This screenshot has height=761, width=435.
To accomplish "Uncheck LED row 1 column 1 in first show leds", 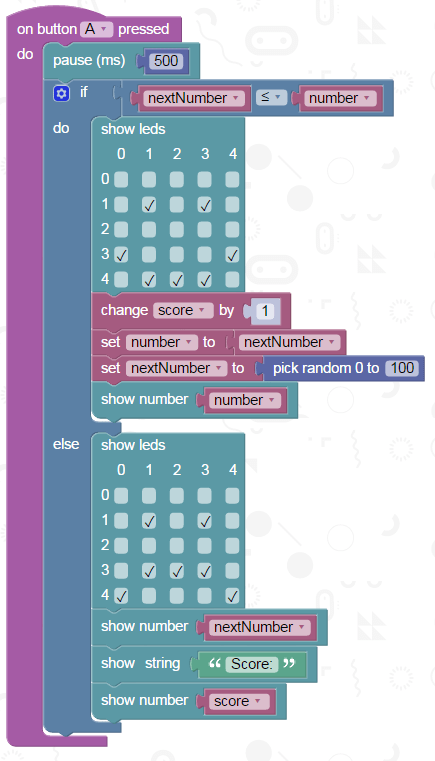I will [149, 205].
